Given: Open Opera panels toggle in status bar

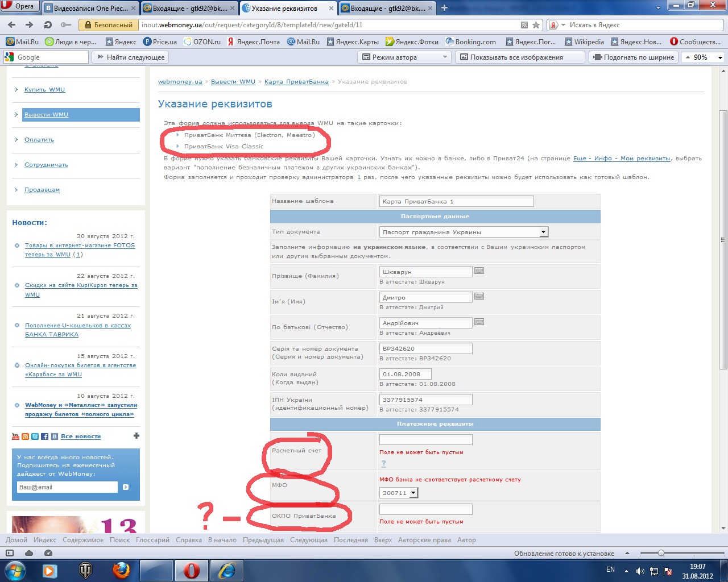Looking at the screenshot, I should [x=10, y=553].
